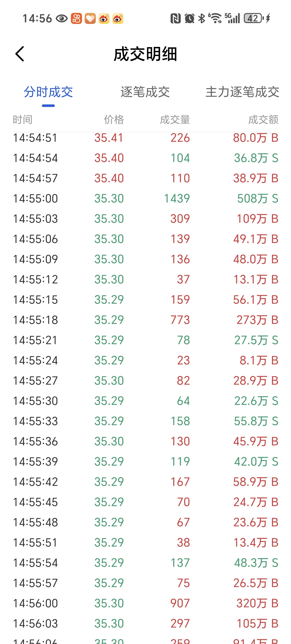Select the 14:55:33 sell row
The height and width of the screenshot is (644, 291).
click(145, 421)
